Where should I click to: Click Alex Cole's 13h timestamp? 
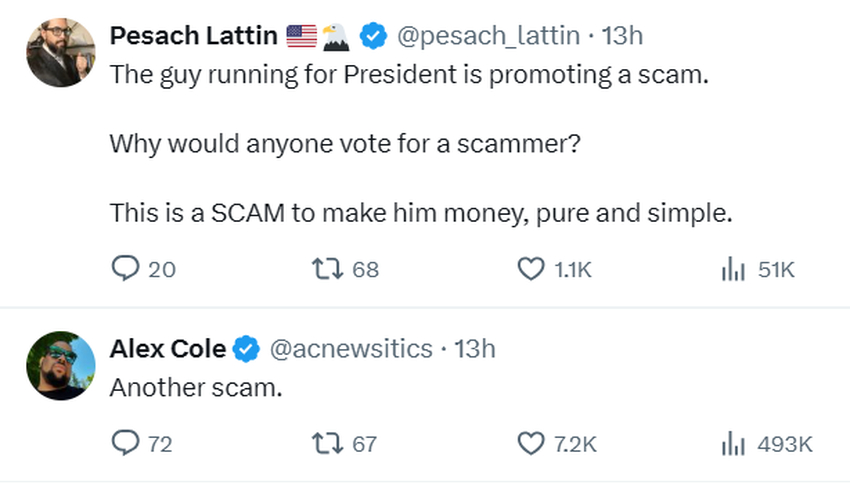(x=475, y=349)
